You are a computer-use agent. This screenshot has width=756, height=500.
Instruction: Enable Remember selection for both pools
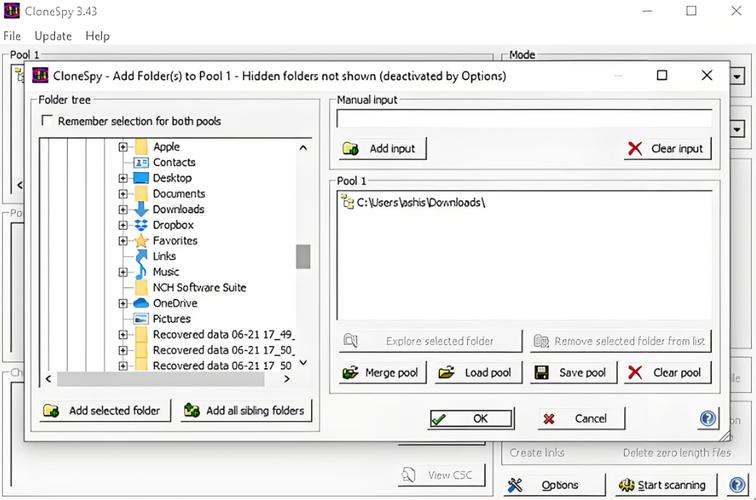(x=47, y=120)
